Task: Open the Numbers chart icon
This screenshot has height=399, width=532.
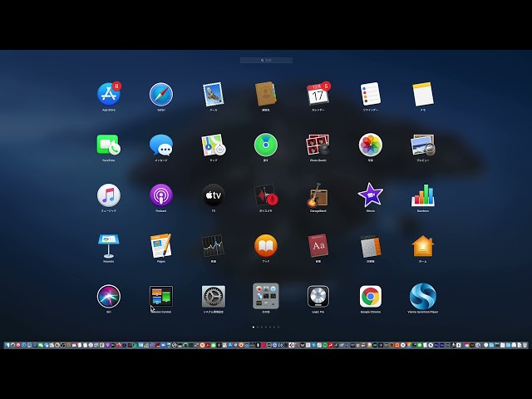Action: [x=423, y=195]
